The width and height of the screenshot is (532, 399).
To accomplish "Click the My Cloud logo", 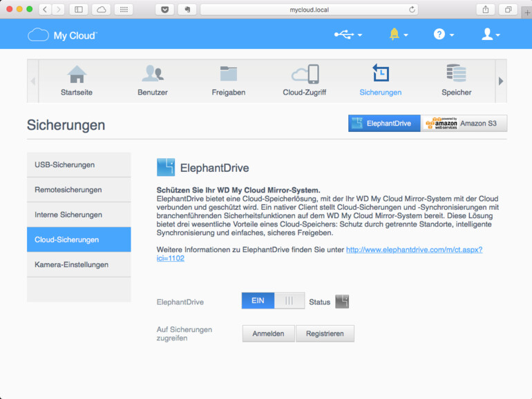I will [63, 35].
